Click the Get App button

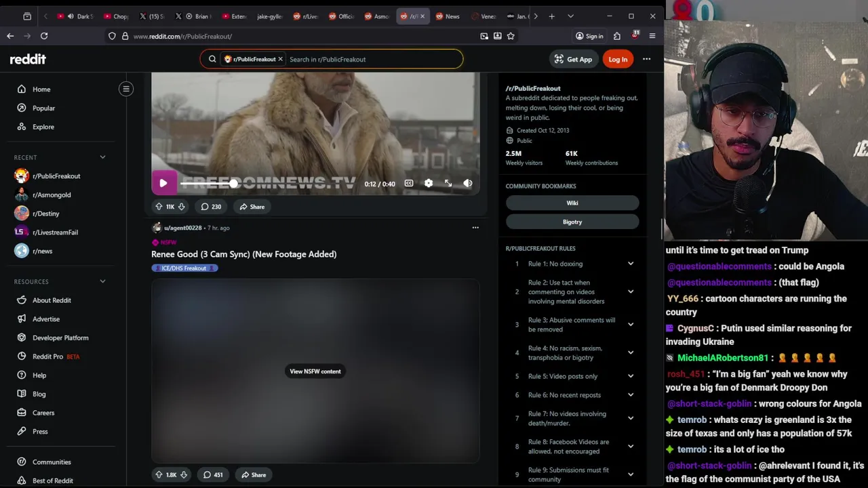573,60
